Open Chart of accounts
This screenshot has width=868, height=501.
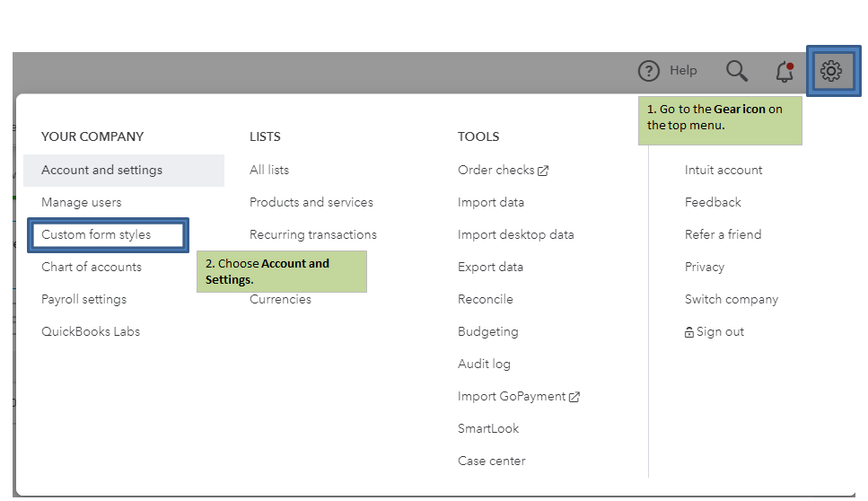[92, 267]
